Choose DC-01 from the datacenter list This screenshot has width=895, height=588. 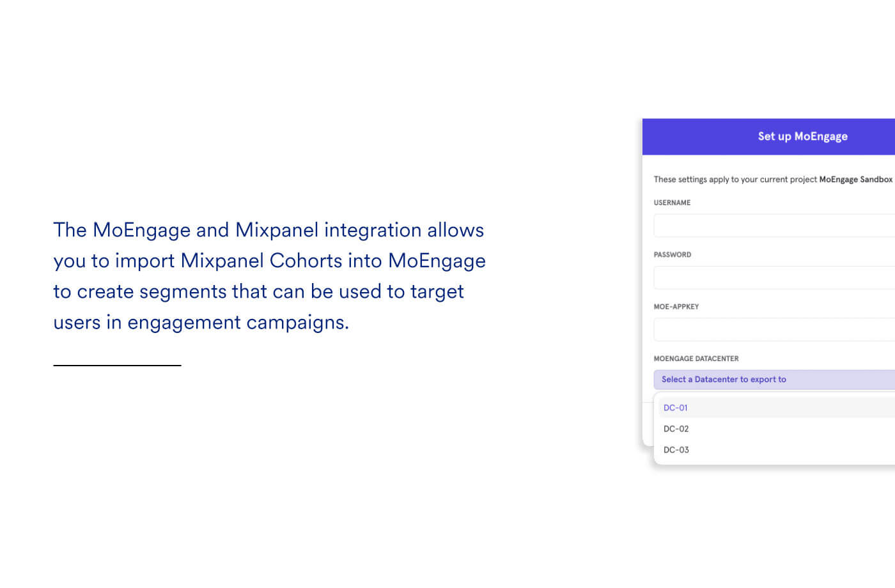777,408
